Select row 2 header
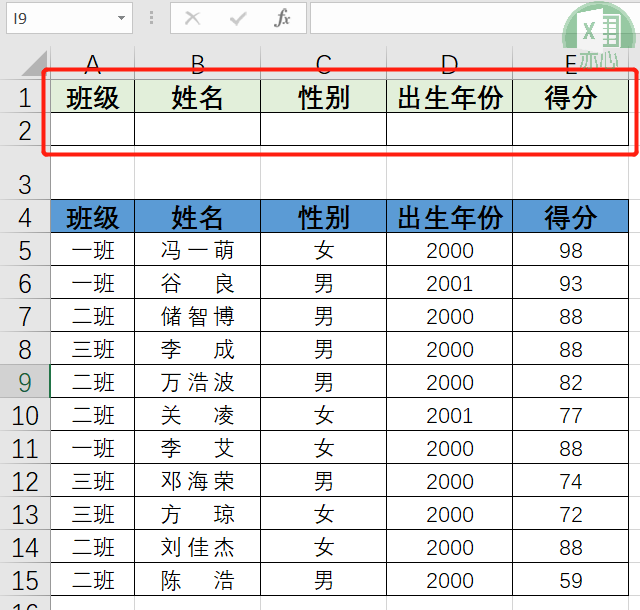 [25, 129]
